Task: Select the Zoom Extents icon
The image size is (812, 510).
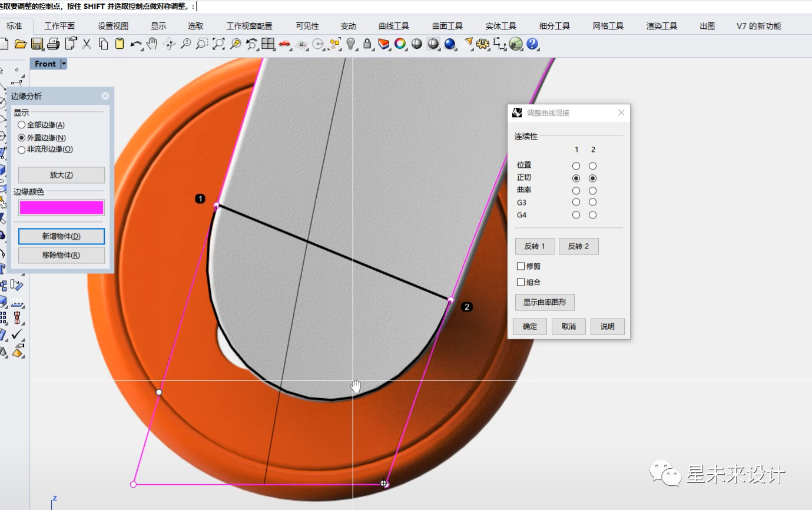Action: tap(218, 44)
